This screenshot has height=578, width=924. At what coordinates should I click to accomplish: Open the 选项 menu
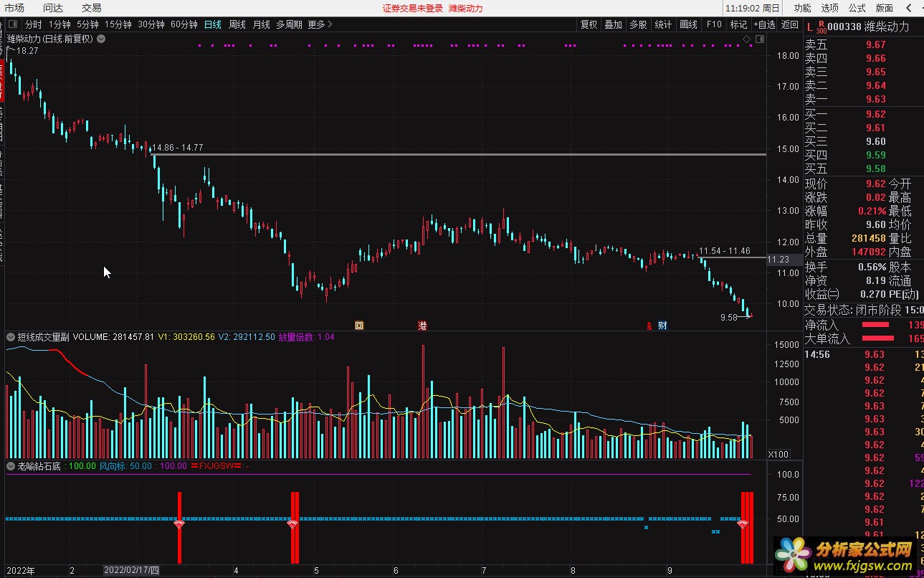coord(829,8)
